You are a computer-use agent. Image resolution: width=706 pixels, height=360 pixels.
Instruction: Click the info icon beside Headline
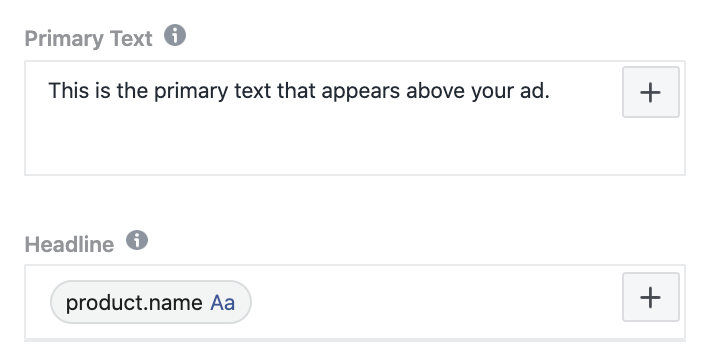coord(137,240)
